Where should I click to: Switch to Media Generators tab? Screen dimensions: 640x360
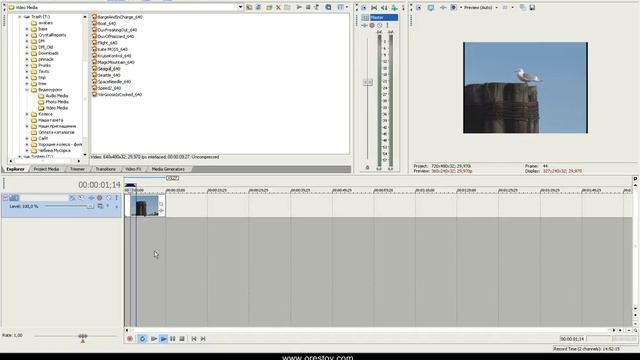168,169
